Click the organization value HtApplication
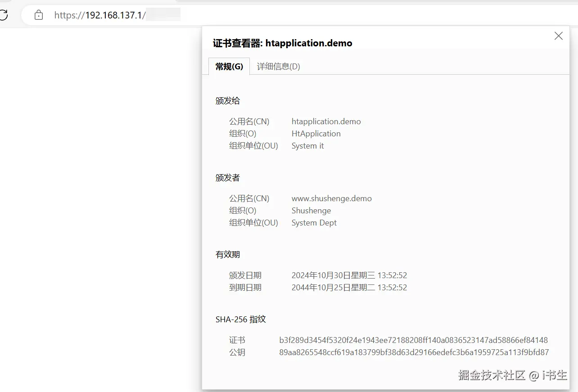The image size is (578, 392). coord(316,134)
